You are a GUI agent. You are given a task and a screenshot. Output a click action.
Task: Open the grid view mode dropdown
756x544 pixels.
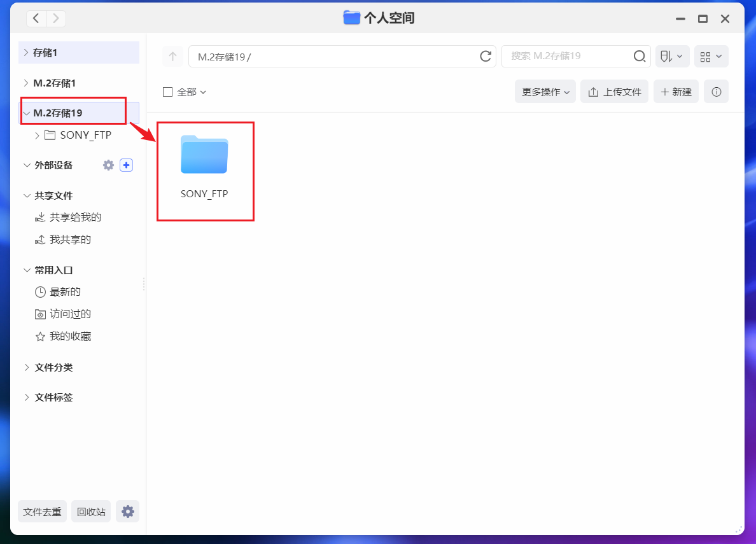(x=711, y=57)
